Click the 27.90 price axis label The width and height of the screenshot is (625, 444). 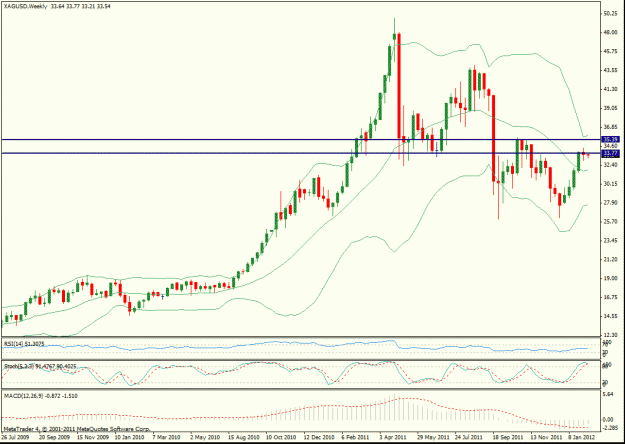click(611, 202)
